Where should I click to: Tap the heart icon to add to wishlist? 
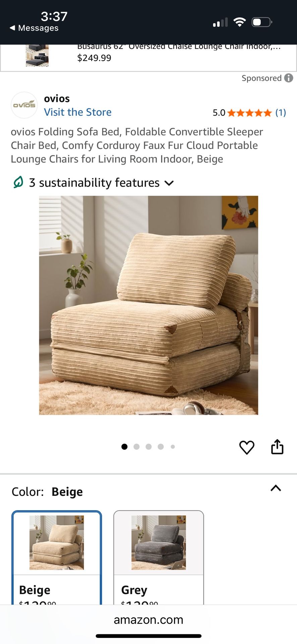pos(247,447)
